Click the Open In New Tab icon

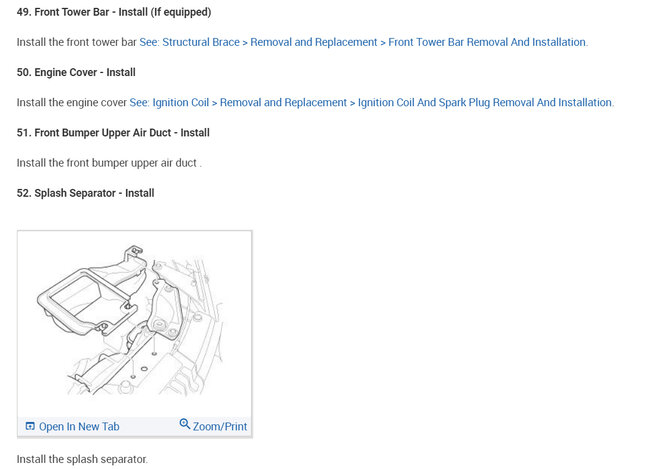point(30,426)
